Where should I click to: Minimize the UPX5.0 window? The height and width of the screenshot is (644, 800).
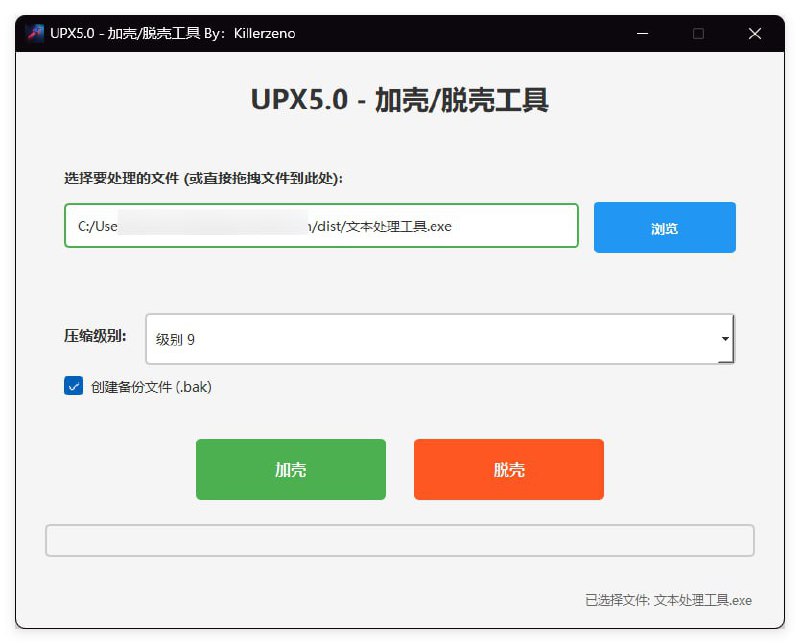pyautogui.click(x=641, y=33)
